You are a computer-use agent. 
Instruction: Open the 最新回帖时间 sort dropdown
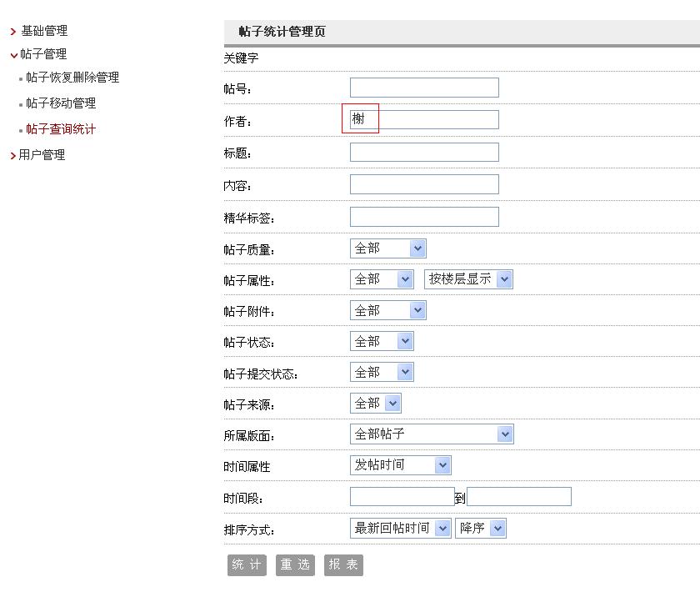point(400,528)
